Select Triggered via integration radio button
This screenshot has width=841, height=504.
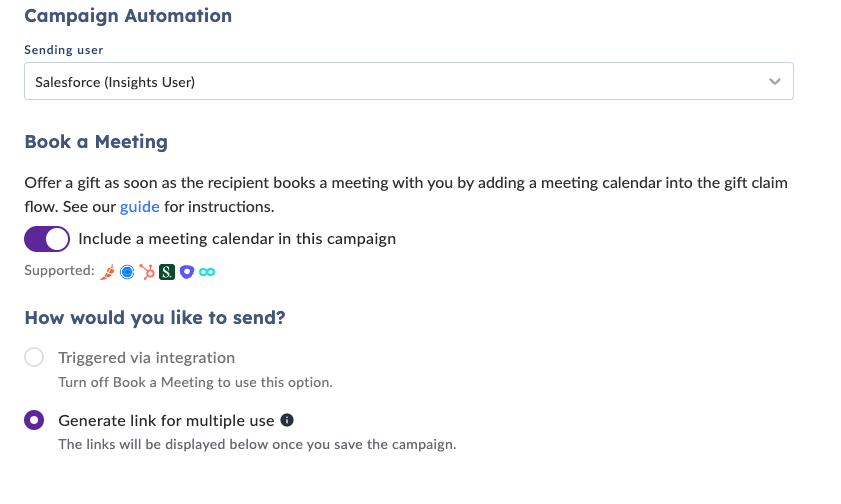[34, 357]
